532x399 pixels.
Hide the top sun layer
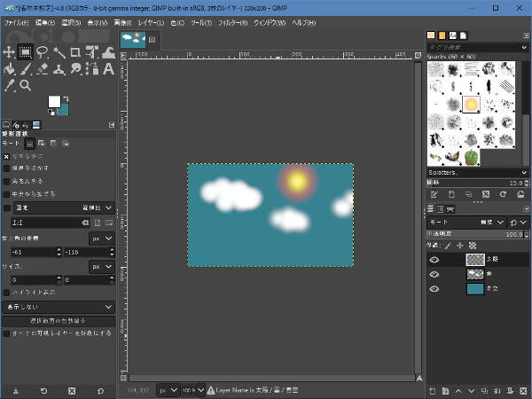434,260
